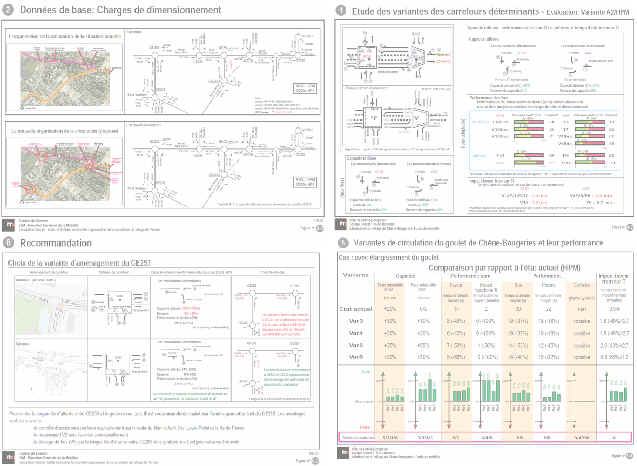Click the number badge beside 'Recommandation'
Screen dimensions: 637x466
pyautogui.click(x=8, y=243)
